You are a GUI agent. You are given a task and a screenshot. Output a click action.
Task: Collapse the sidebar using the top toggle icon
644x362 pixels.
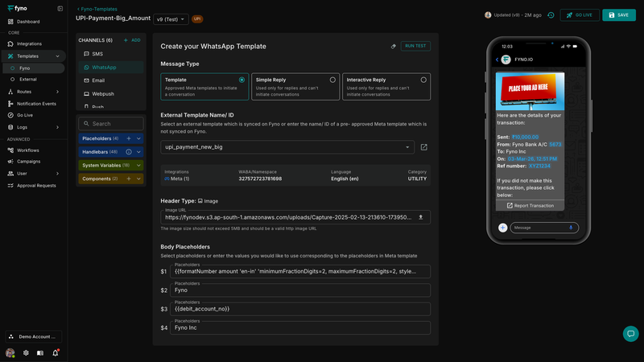(60, 8)
